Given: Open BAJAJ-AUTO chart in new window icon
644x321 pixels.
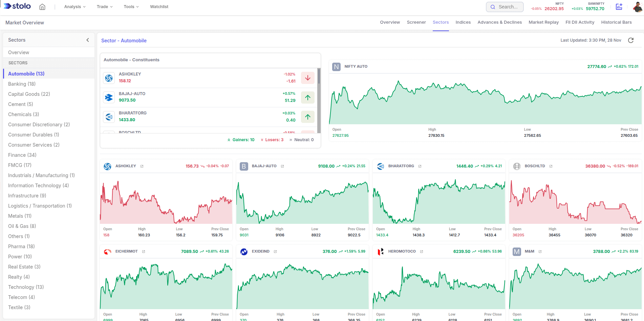Looking at the screenshot, I should click(282, 166).
